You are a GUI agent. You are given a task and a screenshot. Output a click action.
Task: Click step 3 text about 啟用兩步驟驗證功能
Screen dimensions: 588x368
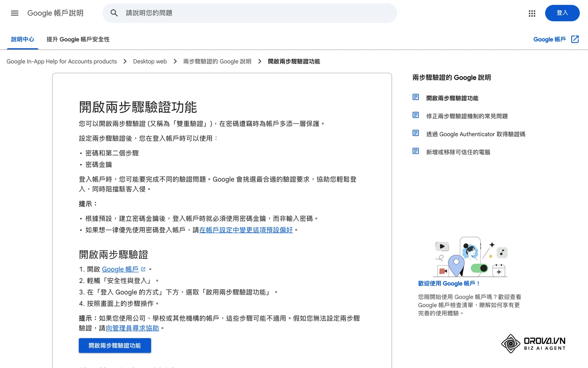(x=182, y=292)
